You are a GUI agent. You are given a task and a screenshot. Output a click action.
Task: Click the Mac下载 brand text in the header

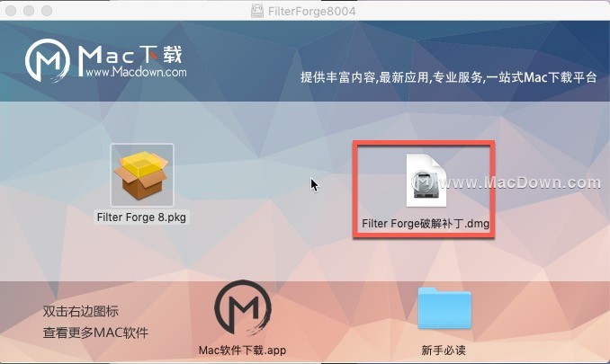coord(130,56)
